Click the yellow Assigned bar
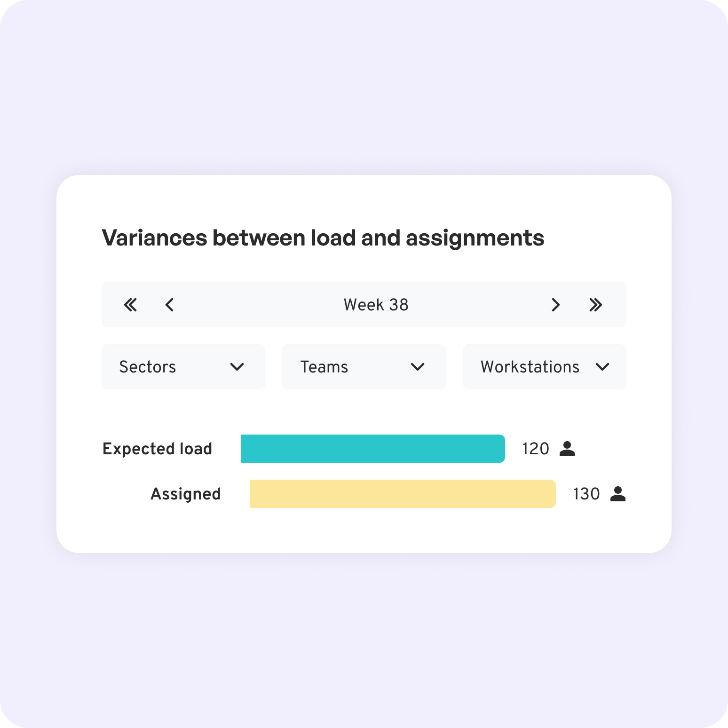 point(403,494)
